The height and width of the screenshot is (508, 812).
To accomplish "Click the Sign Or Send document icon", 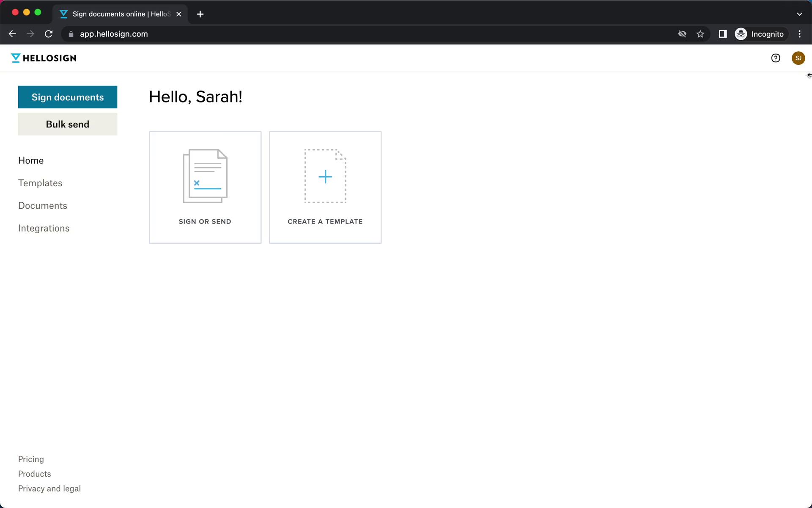I will (205, 176).
